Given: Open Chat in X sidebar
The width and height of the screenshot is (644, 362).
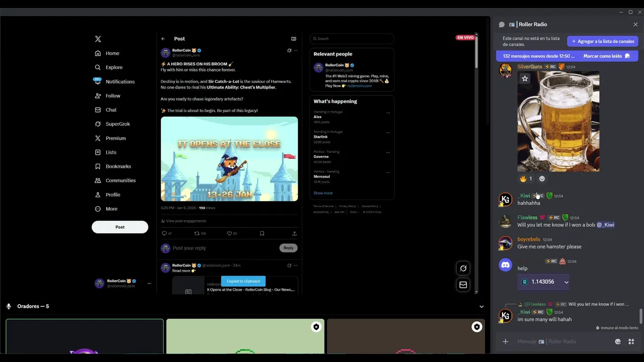Looking at the screenshot, I should (x=106, y=110).
